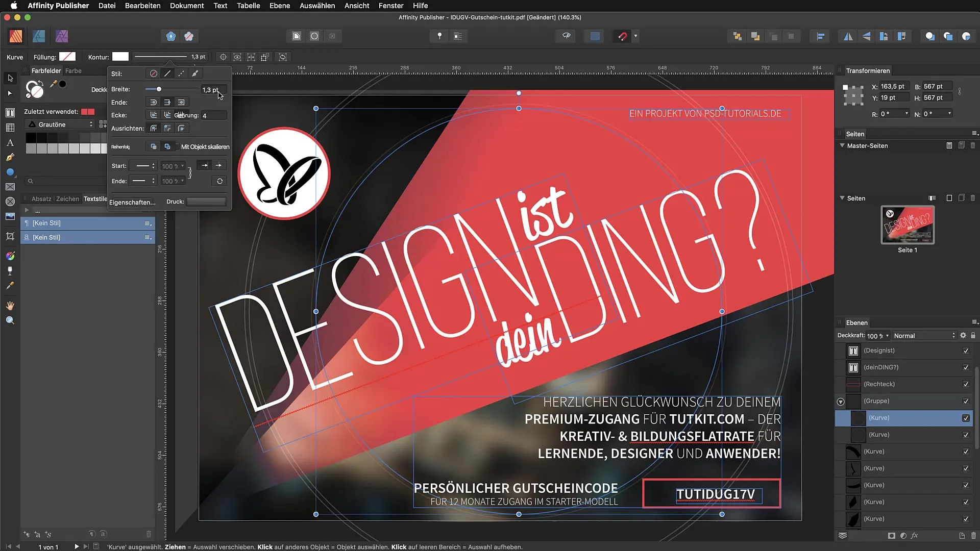Switch to the Photo persona icon

click(x=62, y=36)
